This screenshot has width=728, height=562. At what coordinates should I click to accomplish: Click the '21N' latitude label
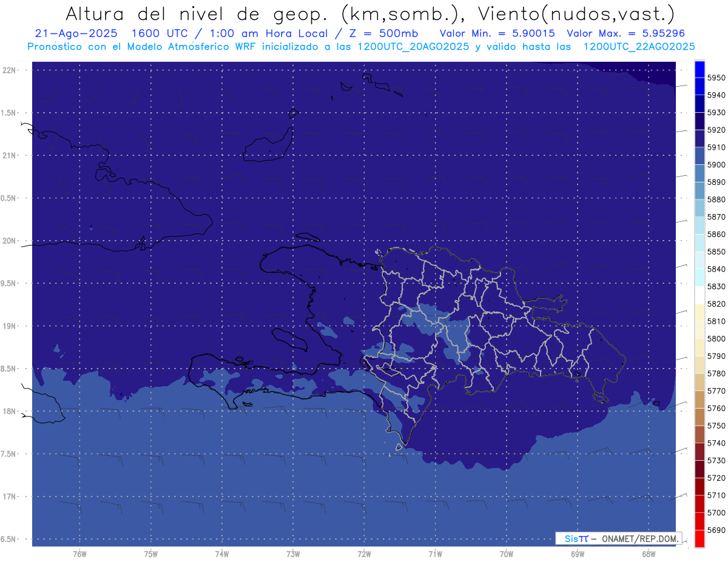click(10, 155)
